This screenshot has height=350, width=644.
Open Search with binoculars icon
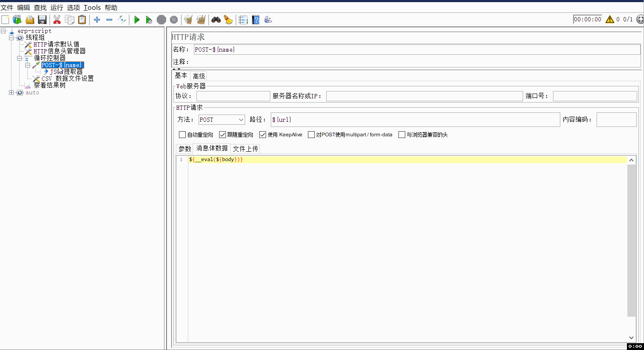(x=216, y=20)
